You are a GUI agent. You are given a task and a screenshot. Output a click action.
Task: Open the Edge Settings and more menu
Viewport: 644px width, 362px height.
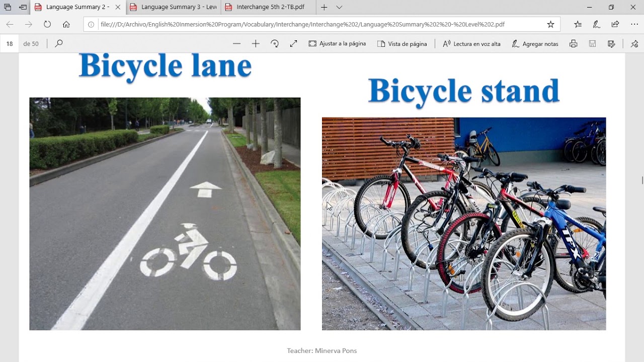point(634,24)
